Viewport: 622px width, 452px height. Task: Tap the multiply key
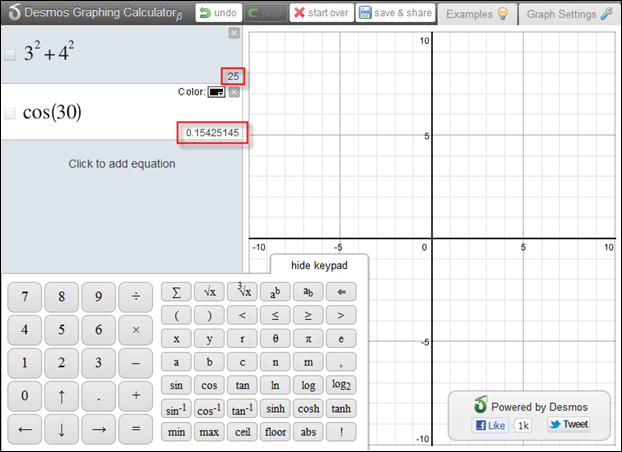[136, 330]
